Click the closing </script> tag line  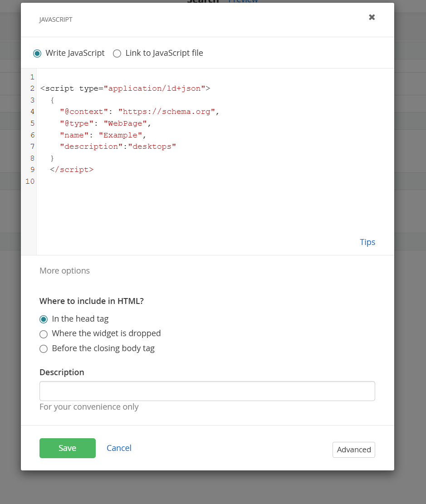(72, 170)
